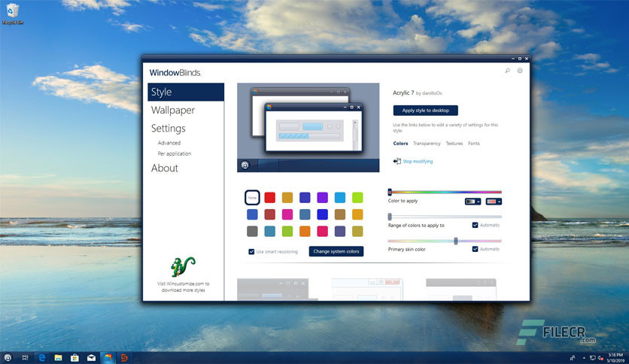This screenshot has width=629, height=364.
Task: Open the Recycle Bin on the desktop
Action: click(13, 14)
